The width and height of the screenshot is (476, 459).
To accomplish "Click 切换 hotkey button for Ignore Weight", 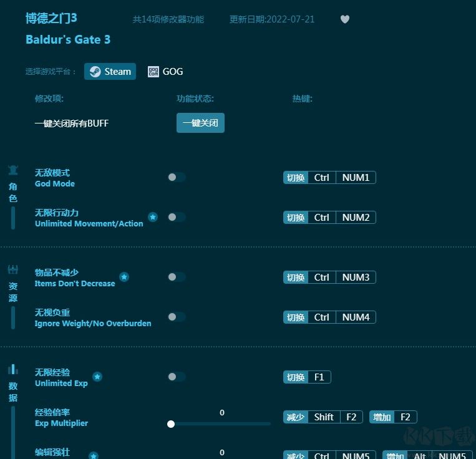I will [296, 317].
